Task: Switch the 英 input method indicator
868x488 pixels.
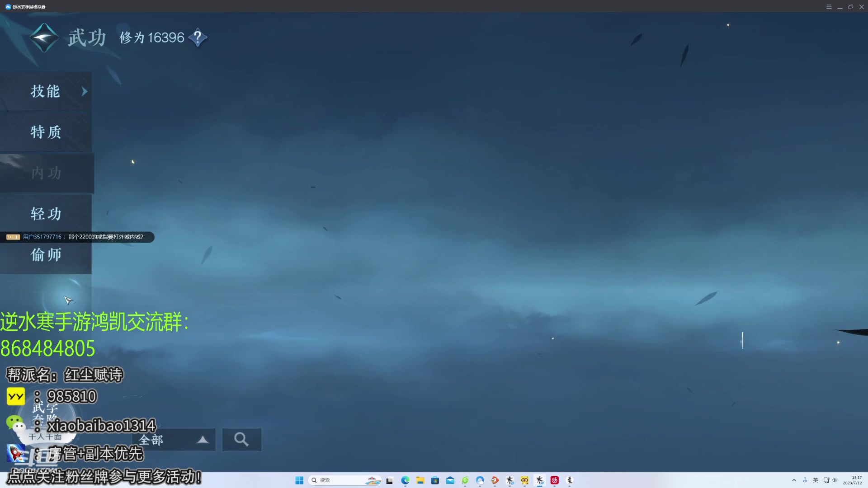Action: click(816, 480)
